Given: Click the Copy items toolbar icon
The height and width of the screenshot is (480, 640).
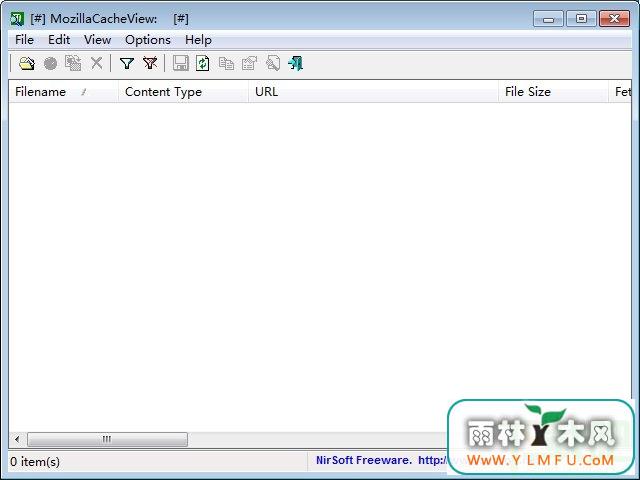Looking at the screenshot, I should [227, 64].
